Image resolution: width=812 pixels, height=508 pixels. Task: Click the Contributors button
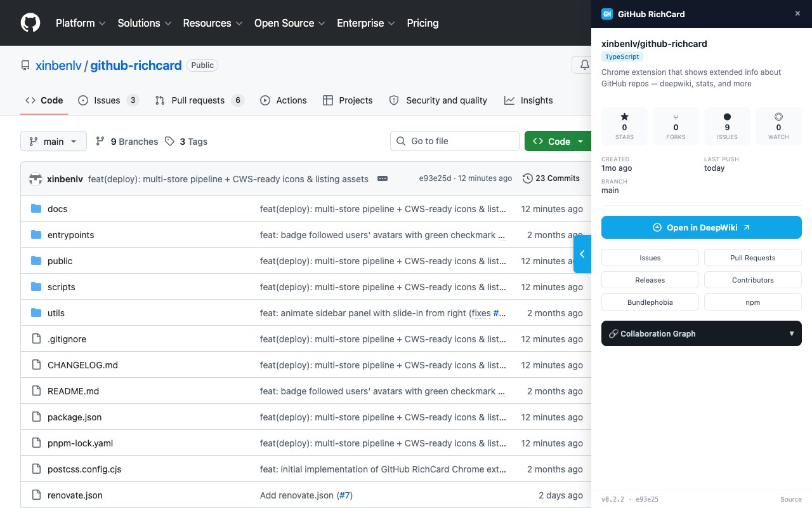click(753, 280)
